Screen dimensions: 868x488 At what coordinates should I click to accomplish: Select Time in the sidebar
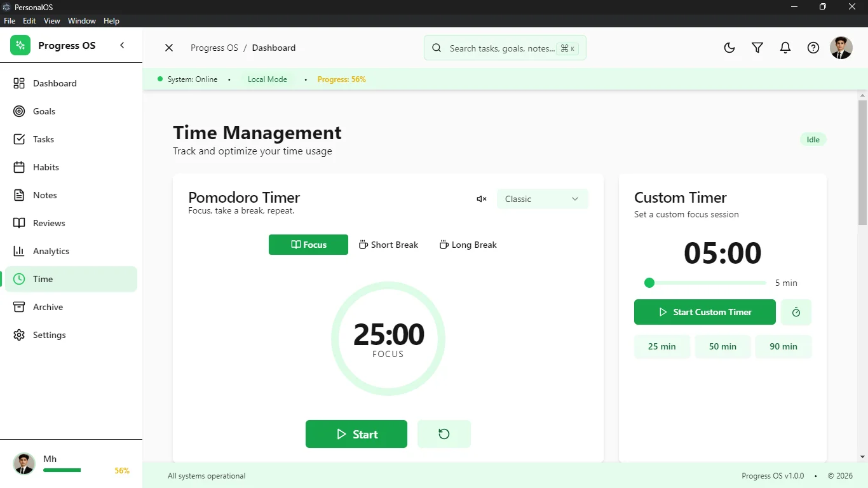click(x=71, y=279)
